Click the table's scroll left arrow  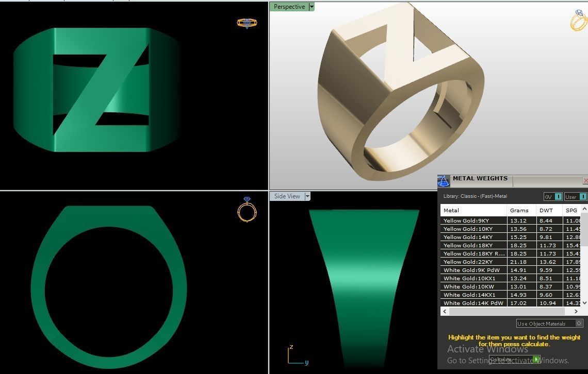coord(445,311)
